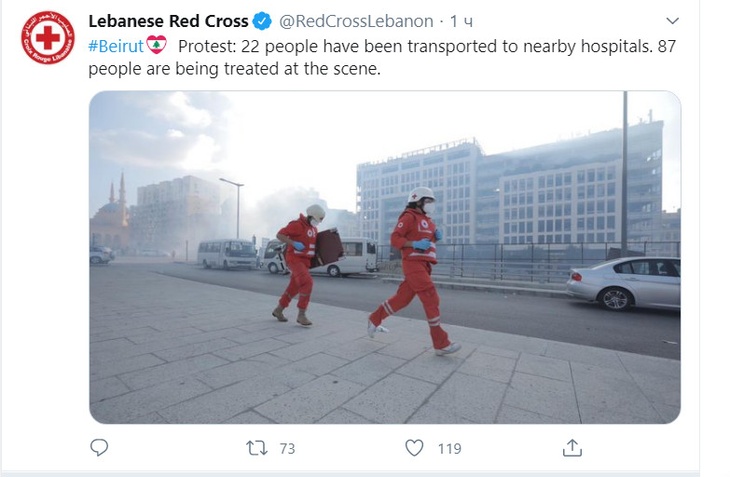Reply to the tweet via speech bubble icon

[x=99, y=448]
